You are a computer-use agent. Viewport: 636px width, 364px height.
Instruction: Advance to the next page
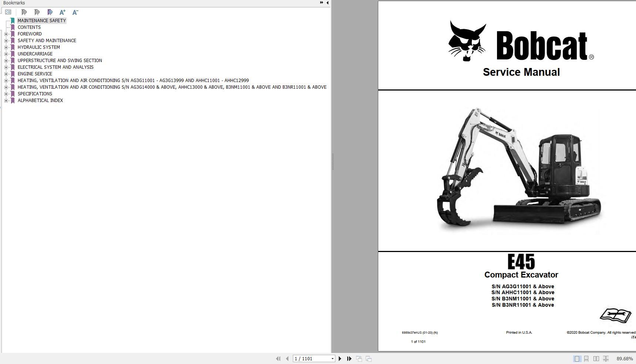340,358
